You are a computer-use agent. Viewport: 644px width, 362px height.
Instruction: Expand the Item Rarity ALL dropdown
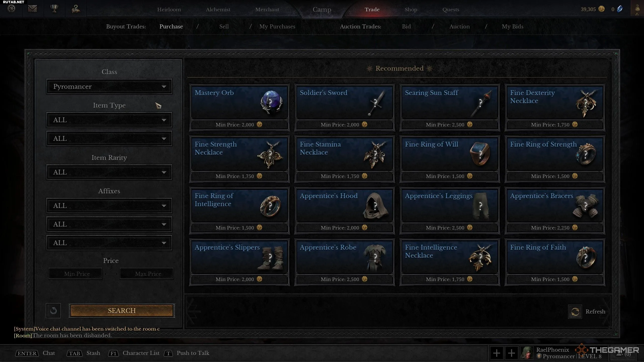(x=109, y=172)
